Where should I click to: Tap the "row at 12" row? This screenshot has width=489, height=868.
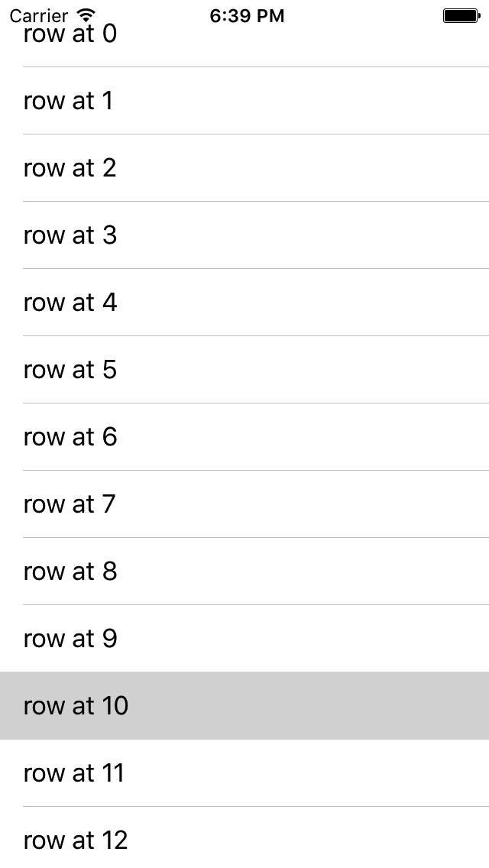244,837
